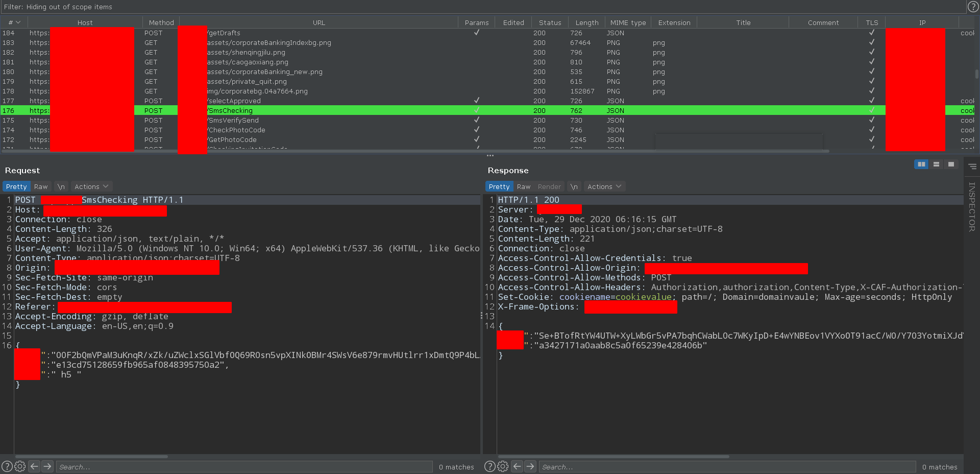Sort the history by the Status column header

(550, 22)
